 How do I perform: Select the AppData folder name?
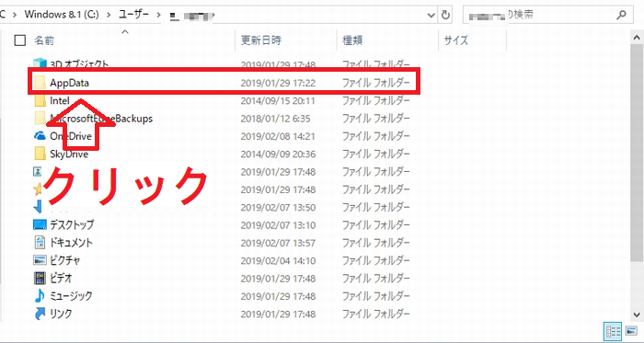coord(69,83)
